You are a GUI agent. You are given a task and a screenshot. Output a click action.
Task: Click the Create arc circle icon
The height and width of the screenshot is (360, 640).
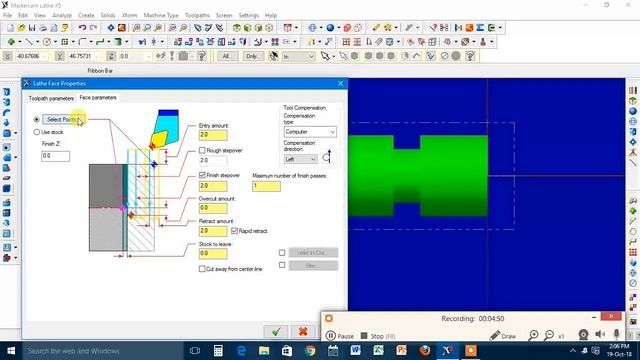[47, 42]
